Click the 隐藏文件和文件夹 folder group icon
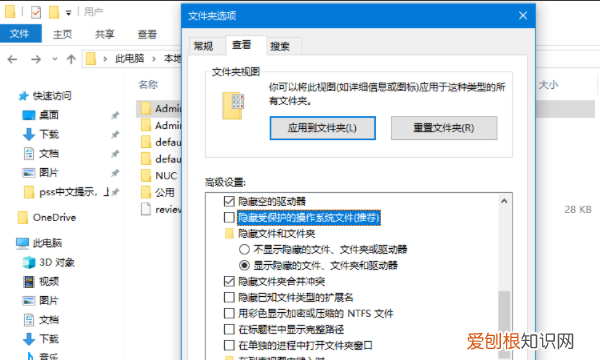Viewport: 600px width, 360px height. (229, 233)
